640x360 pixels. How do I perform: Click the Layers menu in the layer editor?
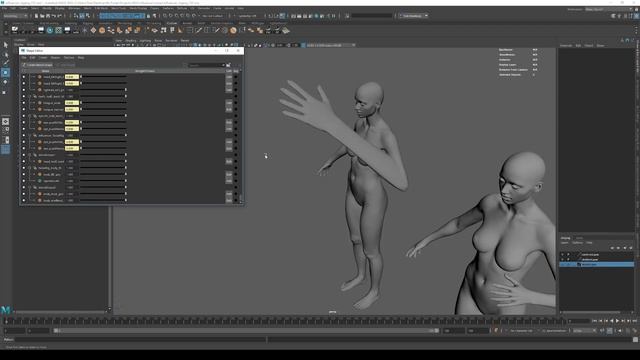coord(564,243)
